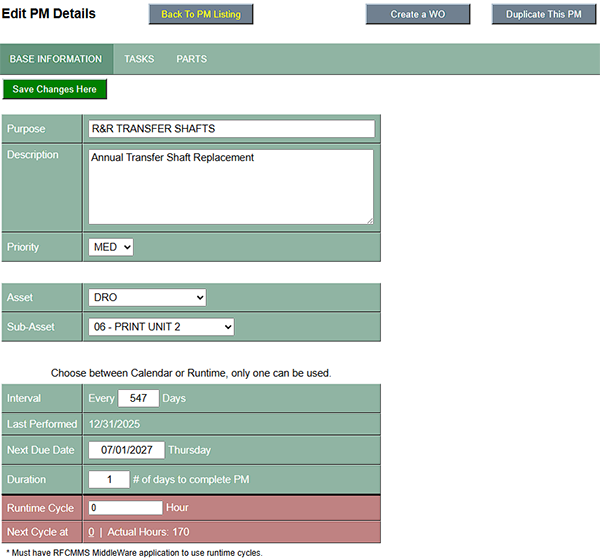Open the Sub-Asset dropdown list

161,327
